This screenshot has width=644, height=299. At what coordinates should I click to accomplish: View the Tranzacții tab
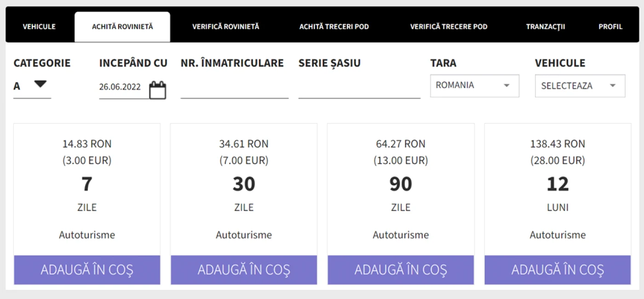tap(546, 27)
